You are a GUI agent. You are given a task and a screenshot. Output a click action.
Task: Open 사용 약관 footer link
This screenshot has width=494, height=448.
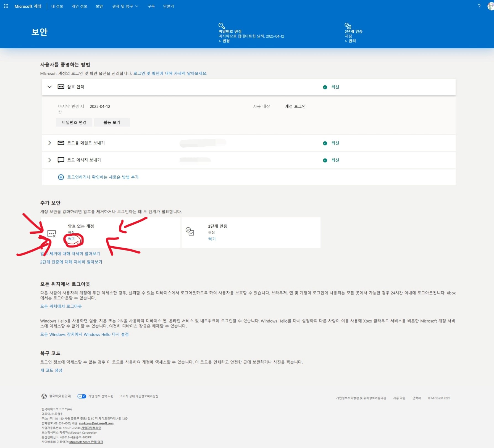399,398
